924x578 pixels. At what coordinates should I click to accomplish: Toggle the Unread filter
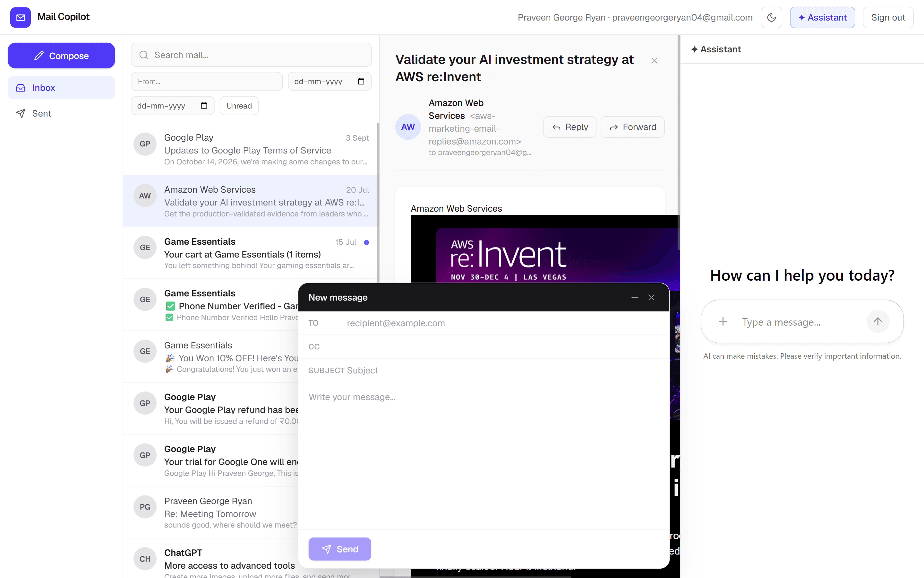pyautogui.click(x=239, y=106)
